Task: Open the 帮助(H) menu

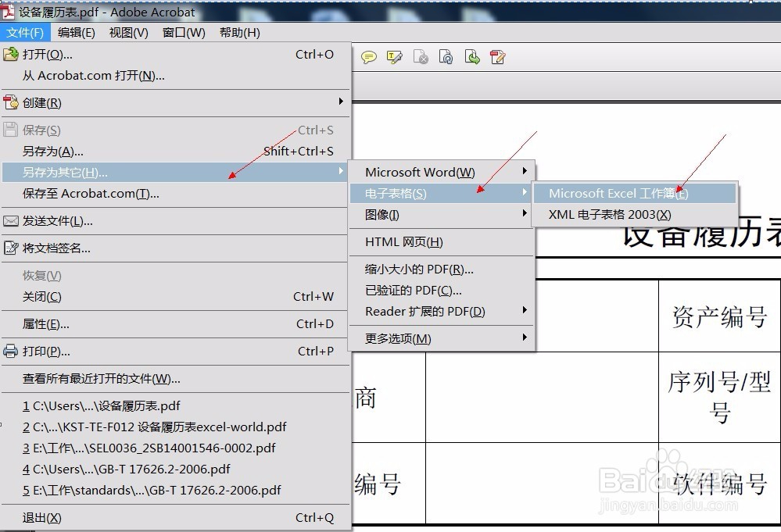Action: 239,32
